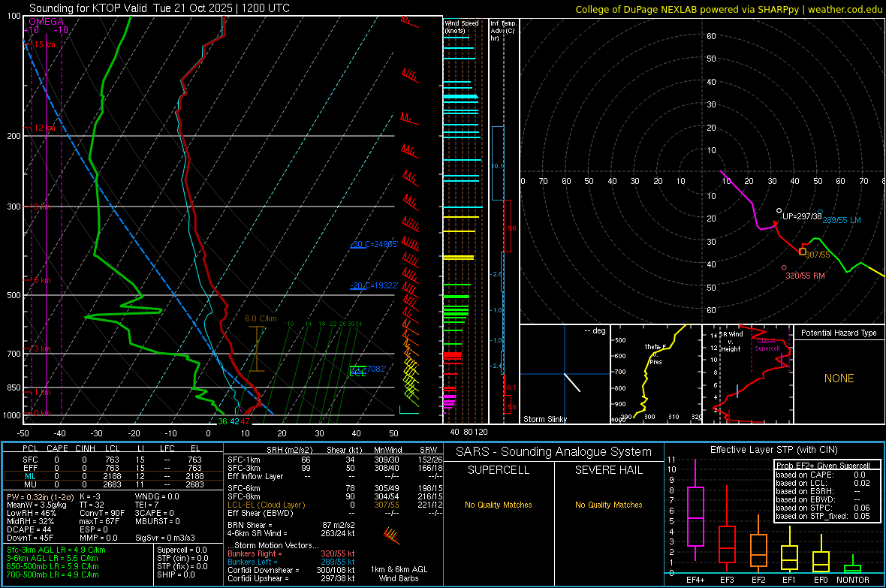Viewport: 886px width, 588px height.
Task: Click the OMEGA label
Action: [x=47, y=22]
